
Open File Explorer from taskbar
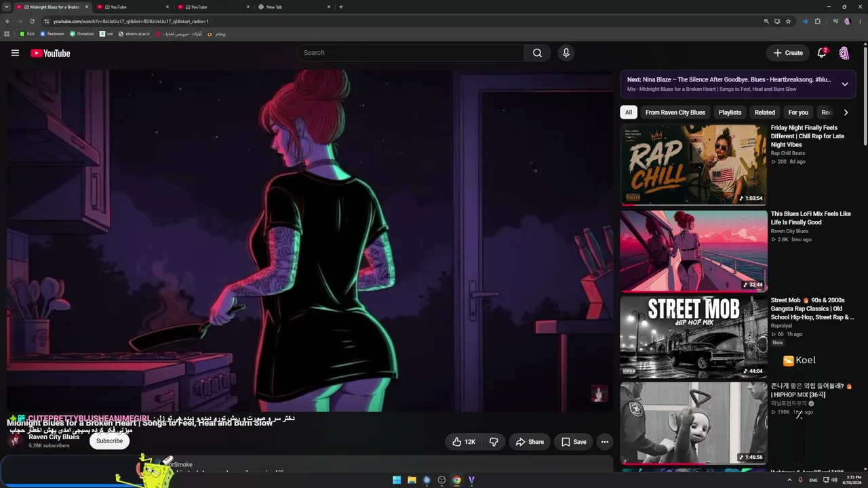(412, 480)
